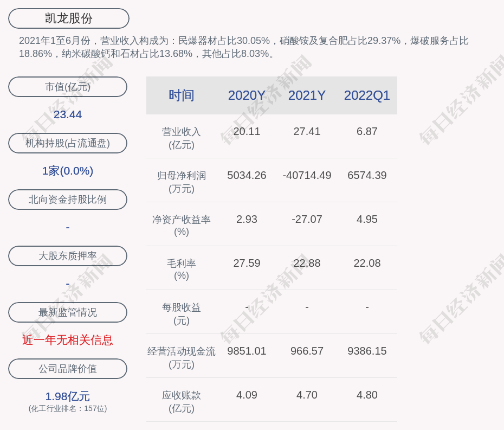Click cash flow value 966.57
This screenshot has width=504, height=430.
(x=307, y=351)
